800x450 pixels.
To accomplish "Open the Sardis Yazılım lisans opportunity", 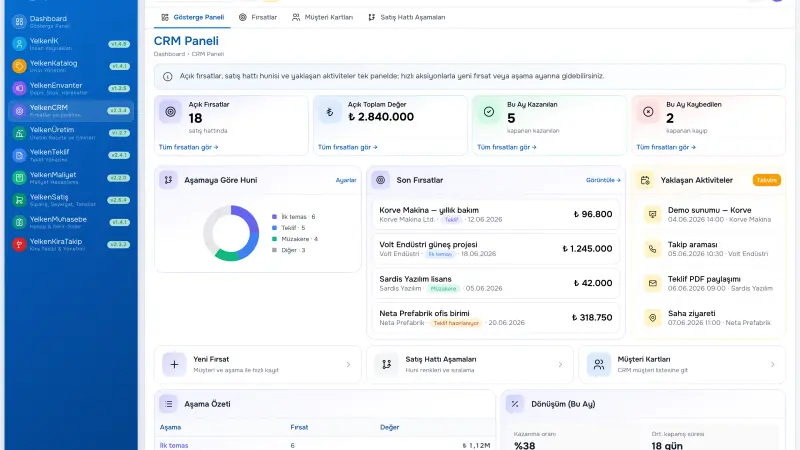I will (496, 283).
